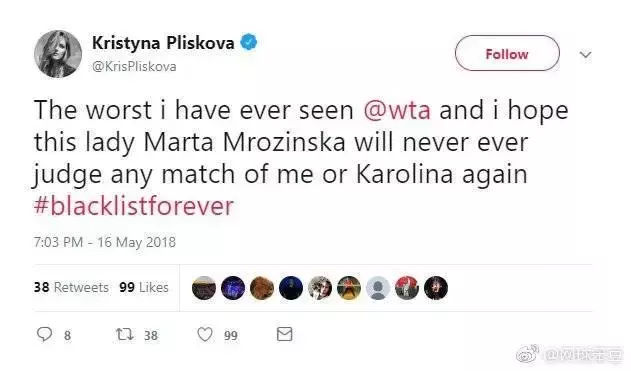View the 38 Retweets list

click(x=71, y=287)
